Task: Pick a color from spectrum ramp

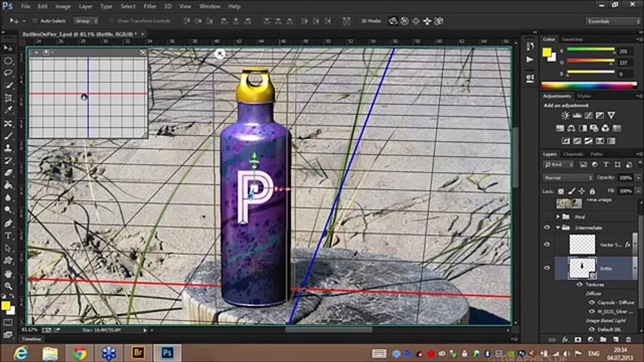Action: pos(589,85)
